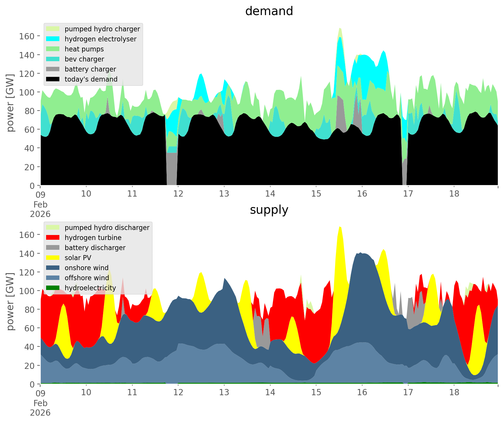Select the heat pumps legend label
Image resolution: width=504 pixels, height=423 pixels.
click(x=84, y=49)
